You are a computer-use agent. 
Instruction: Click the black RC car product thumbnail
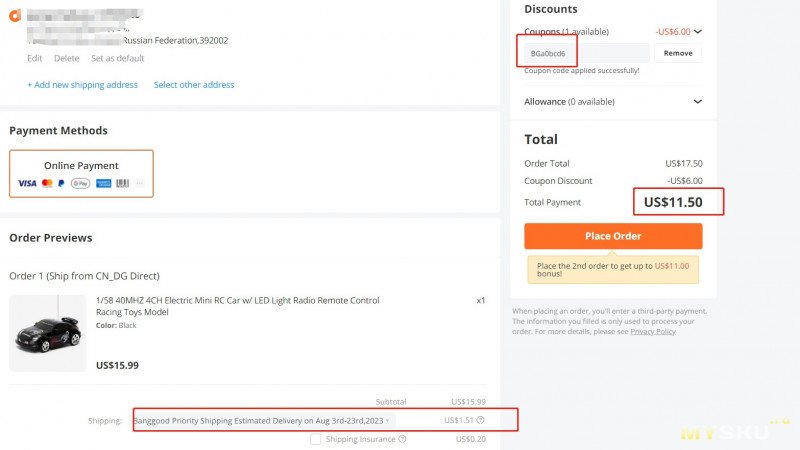pyautogui.click(x=47, y=334)
